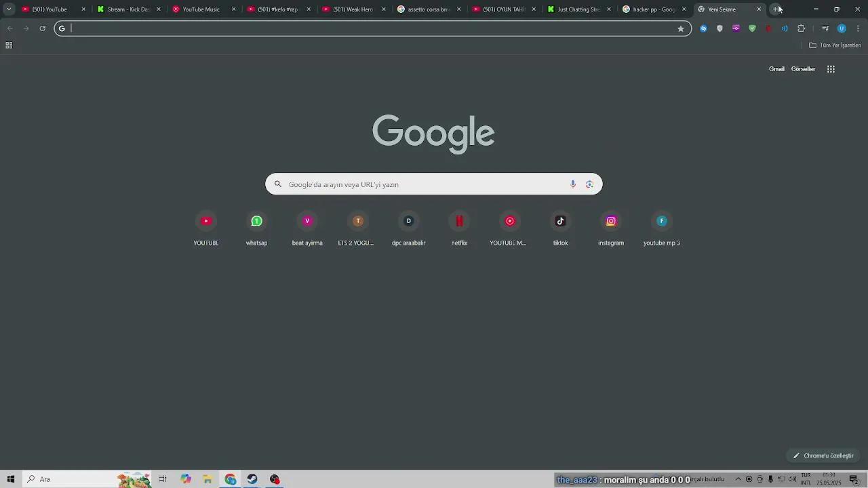
Task: Open a new tab with the plus button
Action: (x=776, y=9)
